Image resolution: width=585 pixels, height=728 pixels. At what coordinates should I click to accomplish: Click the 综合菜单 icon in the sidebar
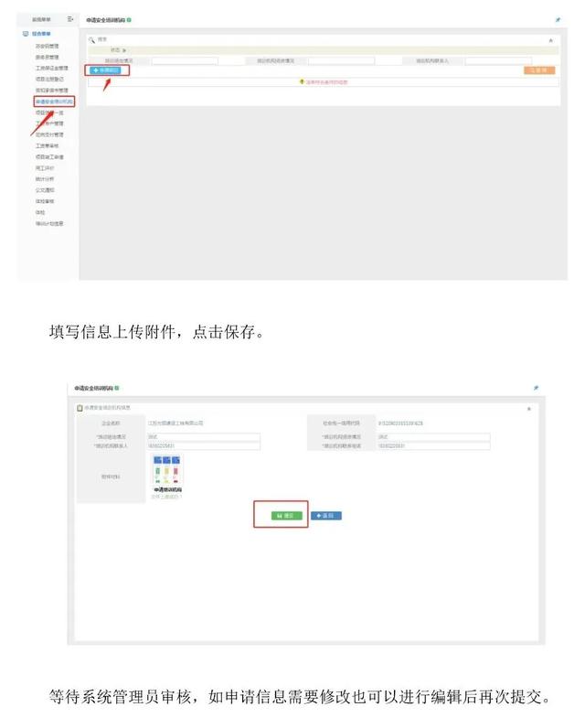pos(26,34)
